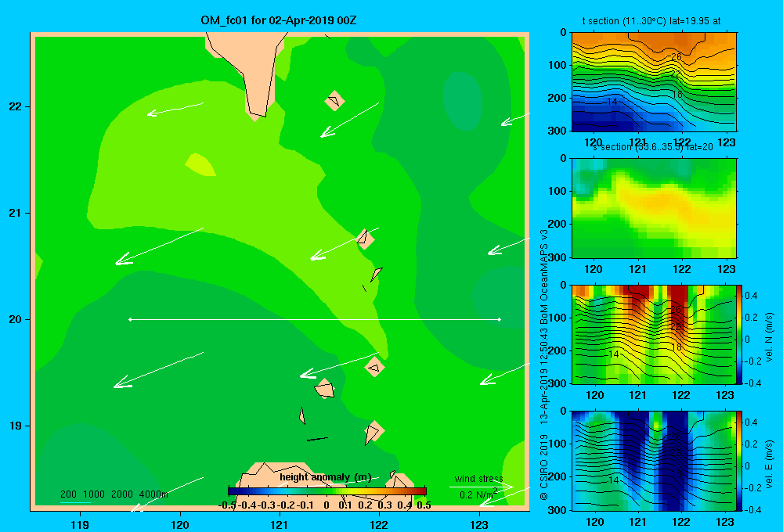The width and height of the screenshot is (783, 532).
Task: Click the 'vel. E (m/s)' axis label
Action: point(770,464)
